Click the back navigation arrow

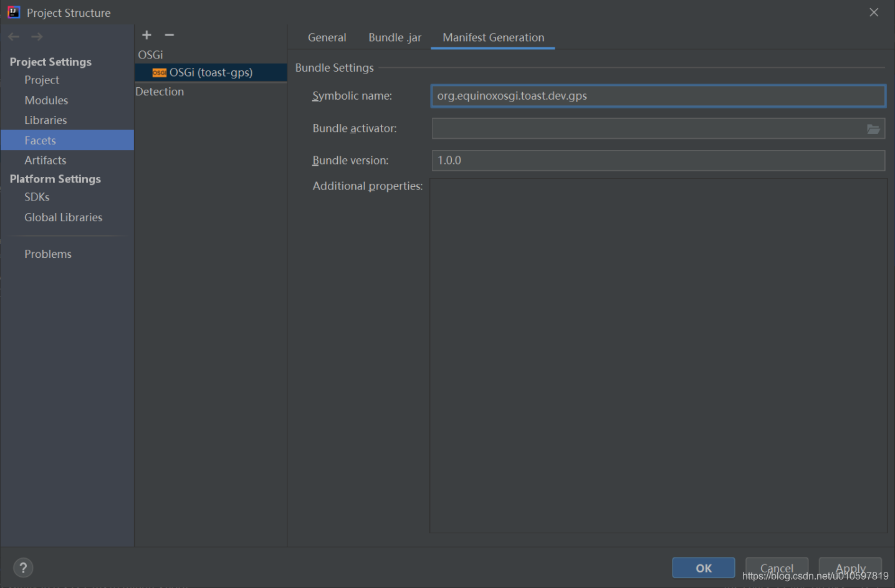click(14, 37)
